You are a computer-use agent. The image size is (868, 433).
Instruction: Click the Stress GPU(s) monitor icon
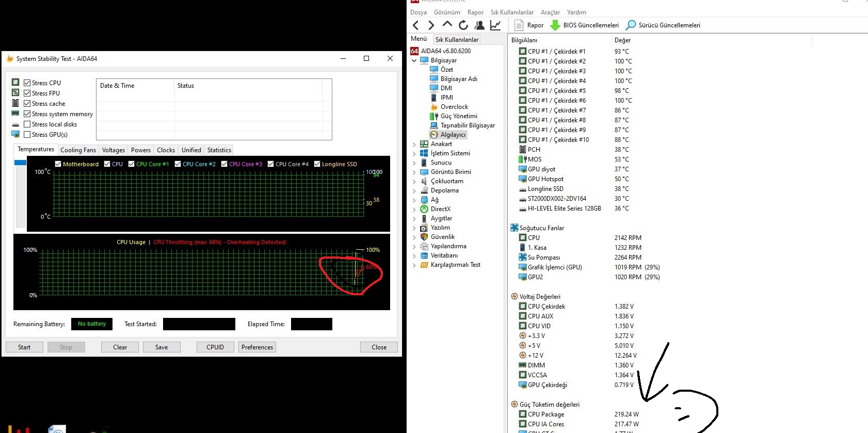pos(15,134)
